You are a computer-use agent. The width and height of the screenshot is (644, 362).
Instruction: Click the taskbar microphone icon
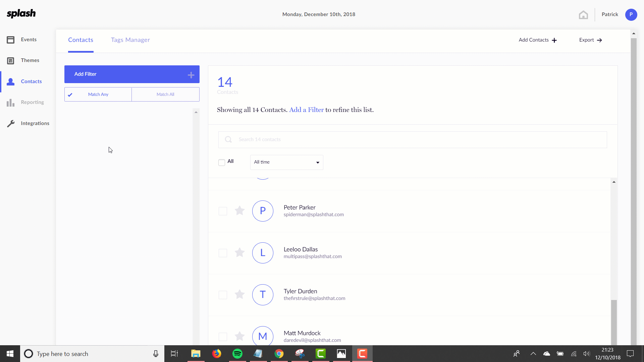[x=156, y=354]
